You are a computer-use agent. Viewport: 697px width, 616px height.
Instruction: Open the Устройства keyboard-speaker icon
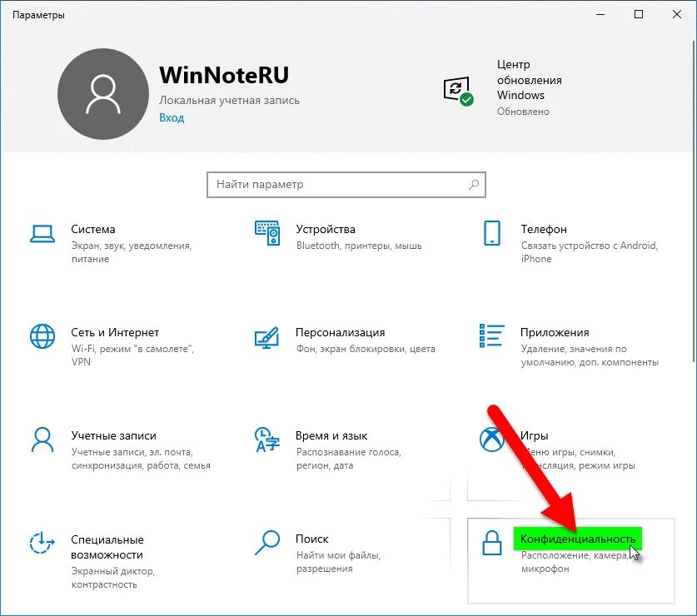267,233
